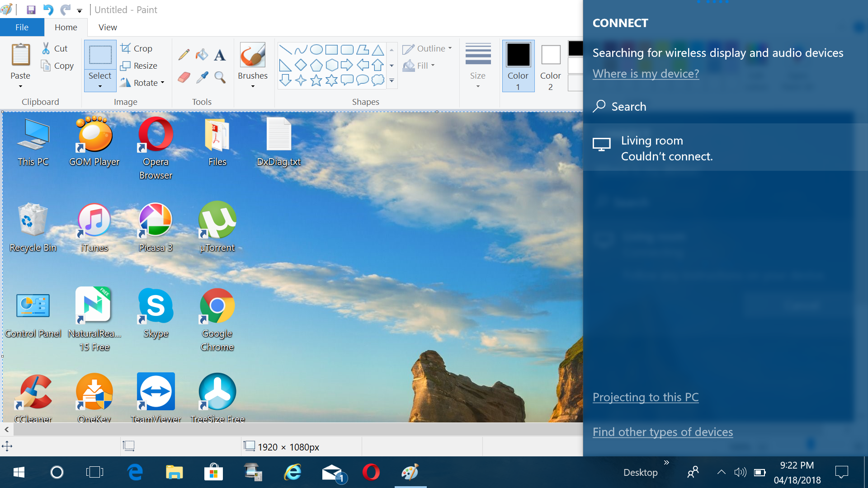Click the Crop image button
Screen dimensions: 868x488
coord(136,48)
